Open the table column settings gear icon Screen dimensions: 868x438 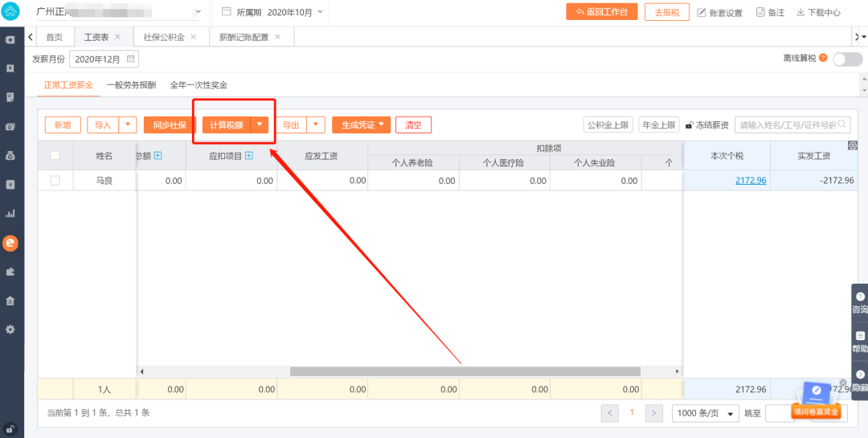pos(853,145)
